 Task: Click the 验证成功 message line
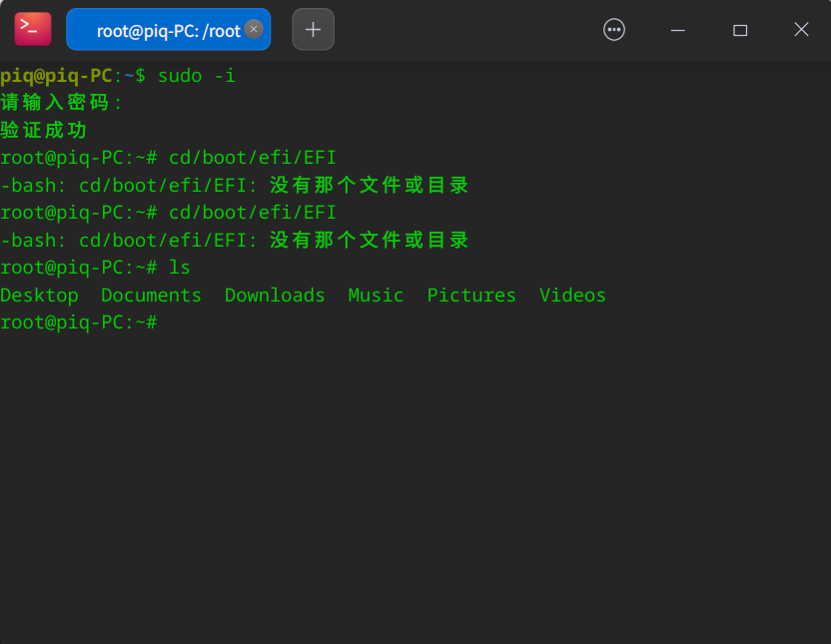click(x=43, y=130)
